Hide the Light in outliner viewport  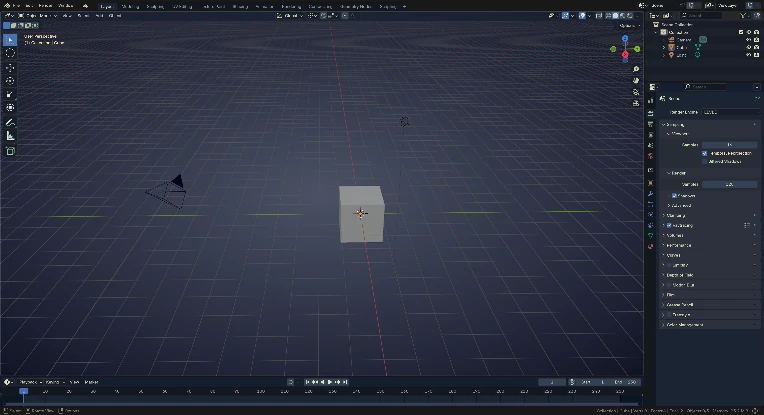click(x=749, y=55)
